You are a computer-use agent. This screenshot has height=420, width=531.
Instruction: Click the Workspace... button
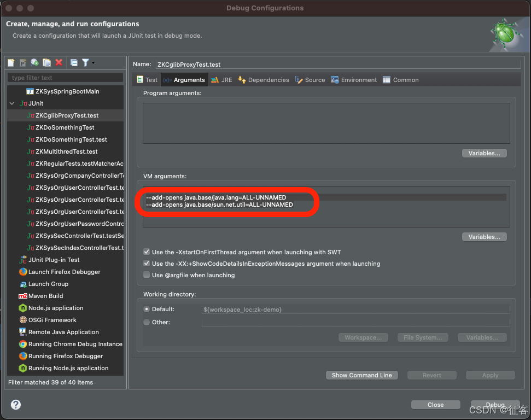click(x=363, y=337)
